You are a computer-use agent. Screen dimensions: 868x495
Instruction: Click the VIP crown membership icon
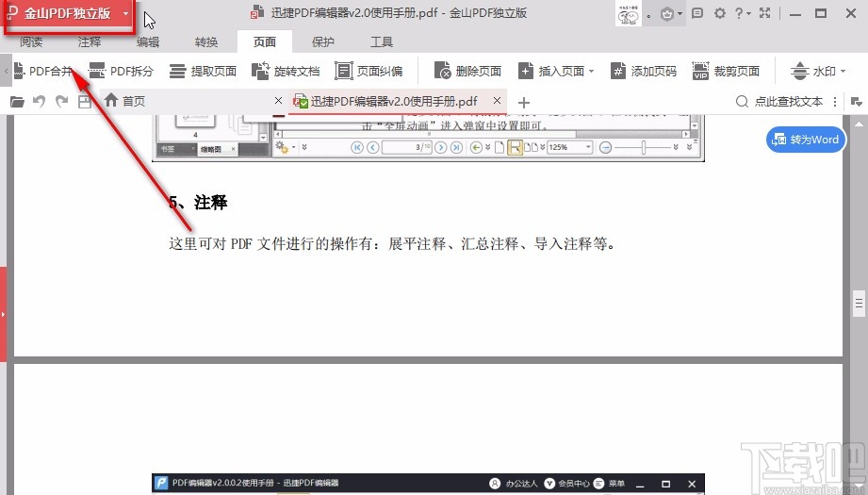click(667, 14)
